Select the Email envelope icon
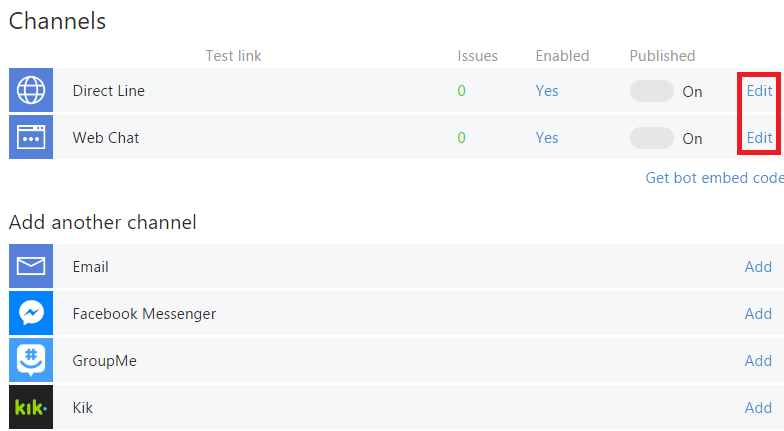 coord(31,266)
